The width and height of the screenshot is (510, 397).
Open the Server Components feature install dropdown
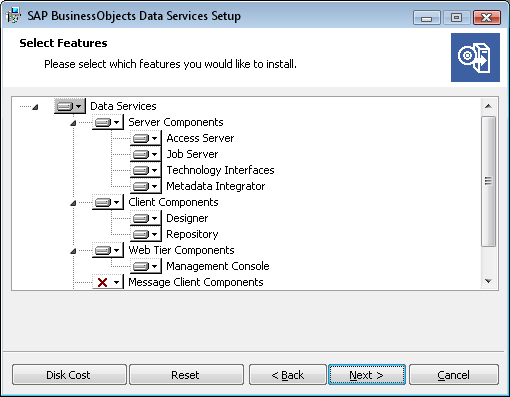coord(108,122)
